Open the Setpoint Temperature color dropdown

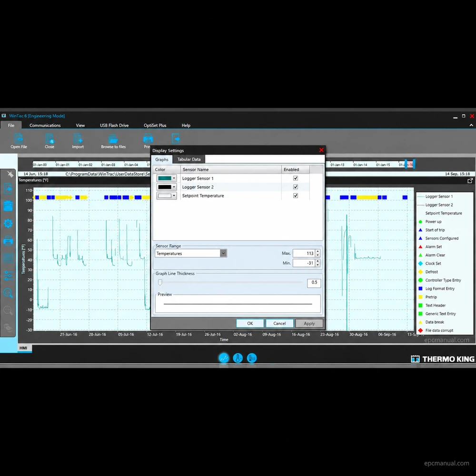coord(174,196)
